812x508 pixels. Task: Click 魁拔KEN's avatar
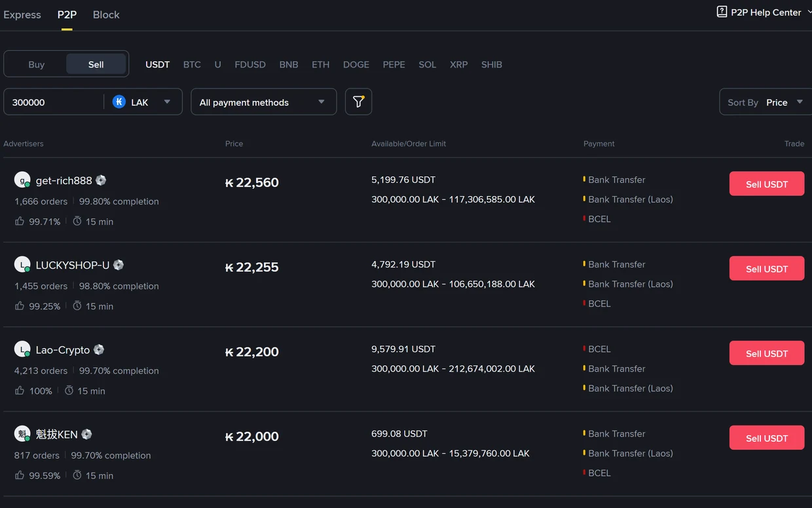(22, 434)
